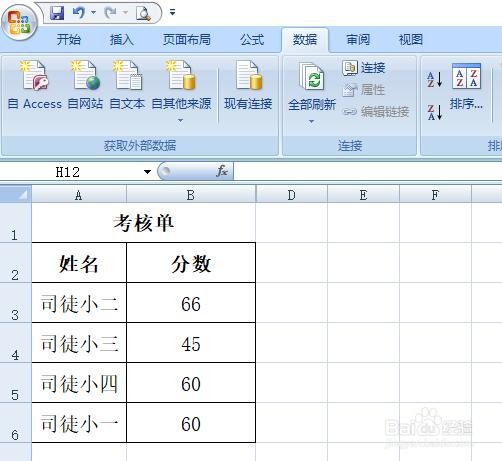Click the 编辑链接 button

[376, 111]
